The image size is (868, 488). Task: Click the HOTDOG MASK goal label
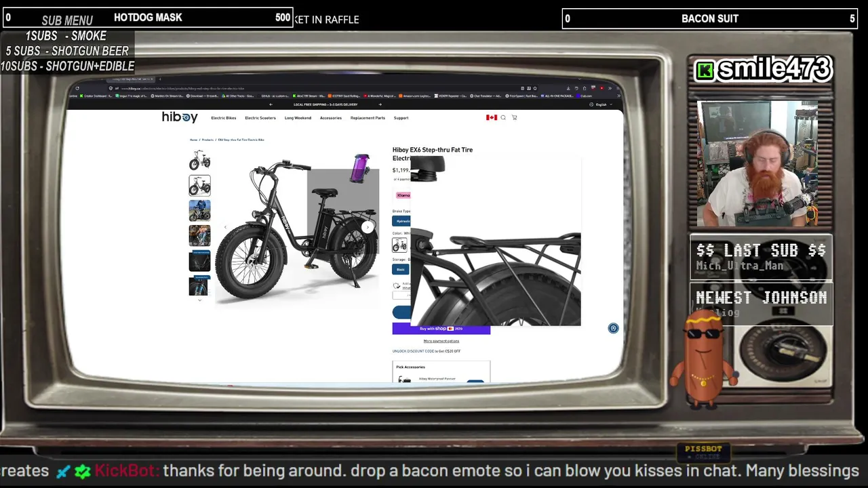[x=148, y=18]
